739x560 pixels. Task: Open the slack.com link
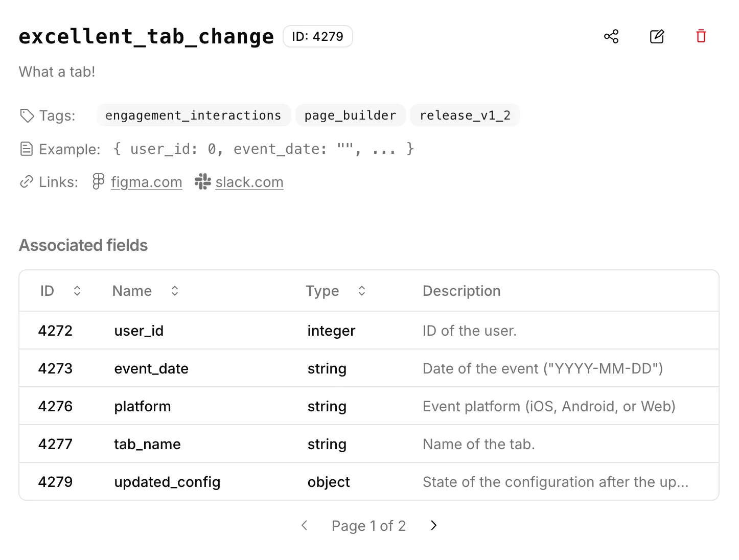click(249, 182)
